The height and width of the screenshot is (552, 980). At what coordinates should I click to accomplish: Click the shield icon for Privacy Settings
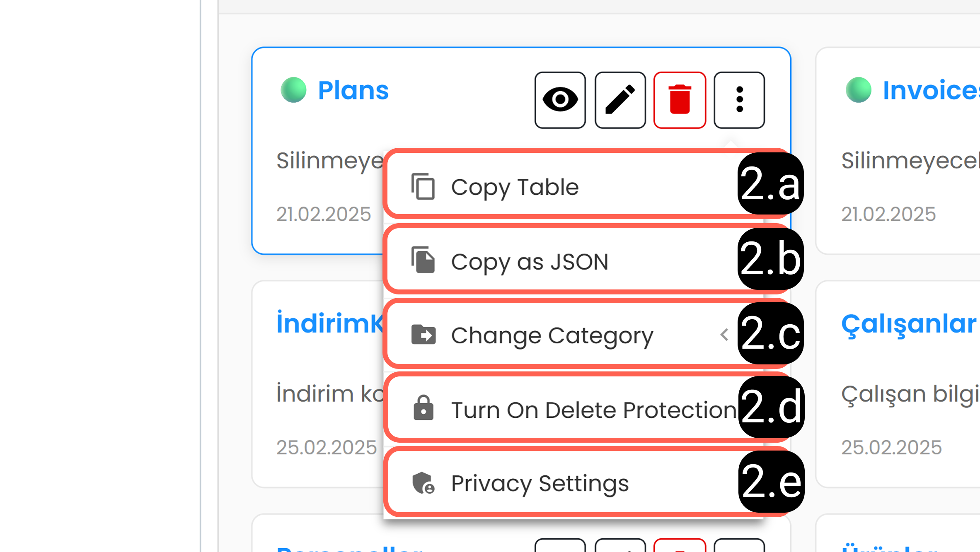(x=423, y=483)
